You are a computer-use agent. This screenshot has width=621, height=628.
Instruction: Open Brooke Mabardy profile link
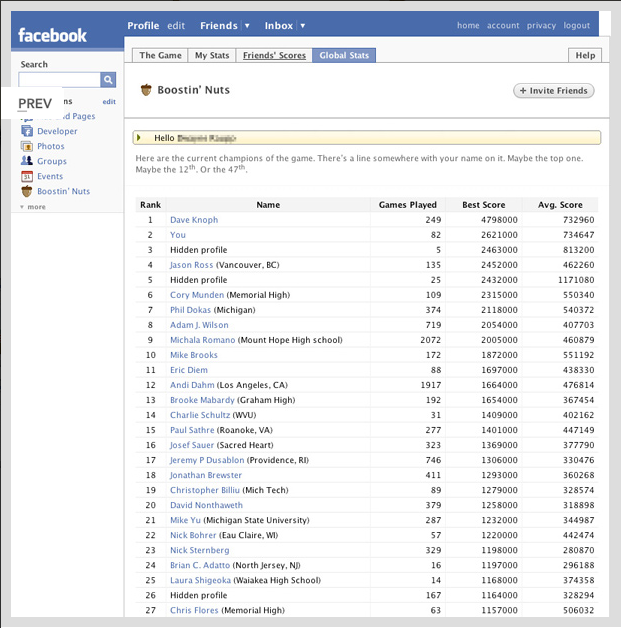[x=202, y=400]
